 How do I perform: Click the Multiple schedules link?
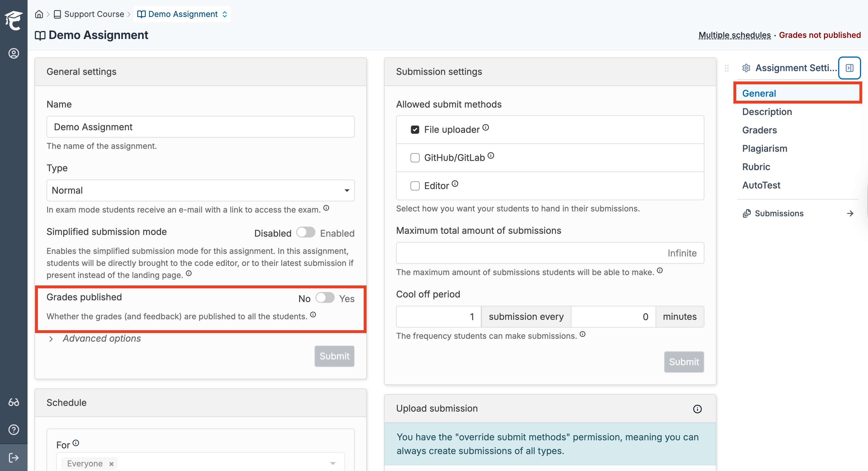[x=734, y=35]
